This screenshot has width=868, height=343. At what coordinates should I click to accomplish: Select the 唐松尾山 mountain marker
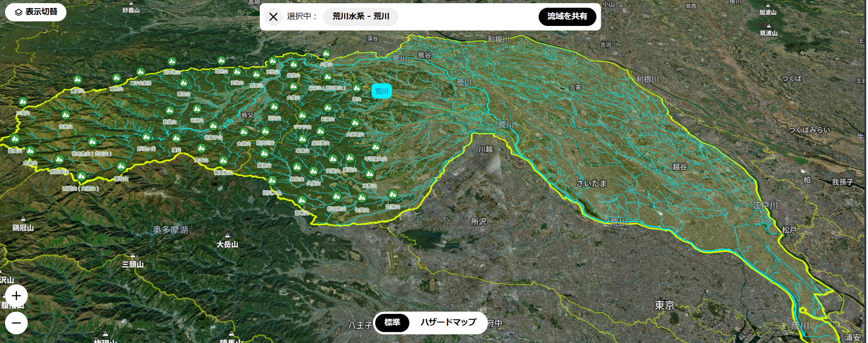[59, 160]
